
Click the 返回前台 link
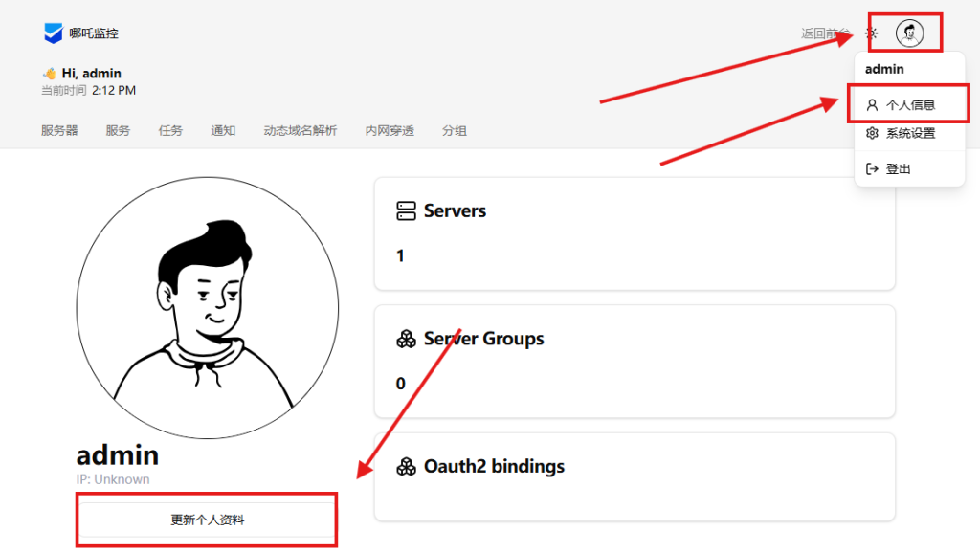click(x=823, y=33)
